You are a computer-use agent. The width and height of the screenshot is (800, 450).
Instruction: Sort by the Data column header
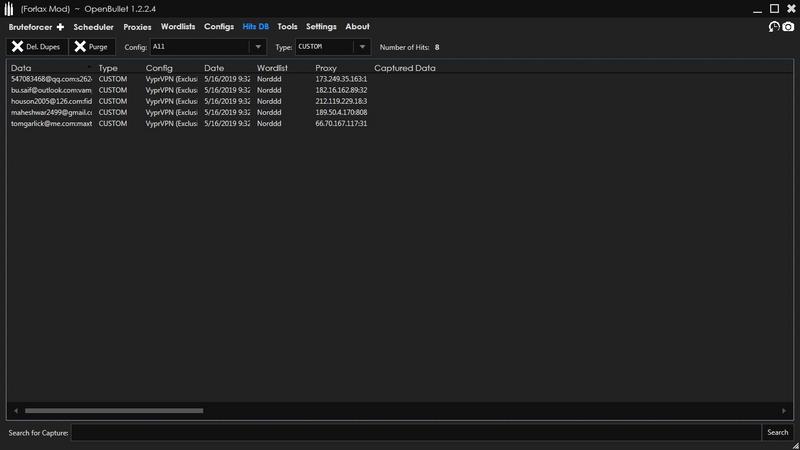point(21,68)
